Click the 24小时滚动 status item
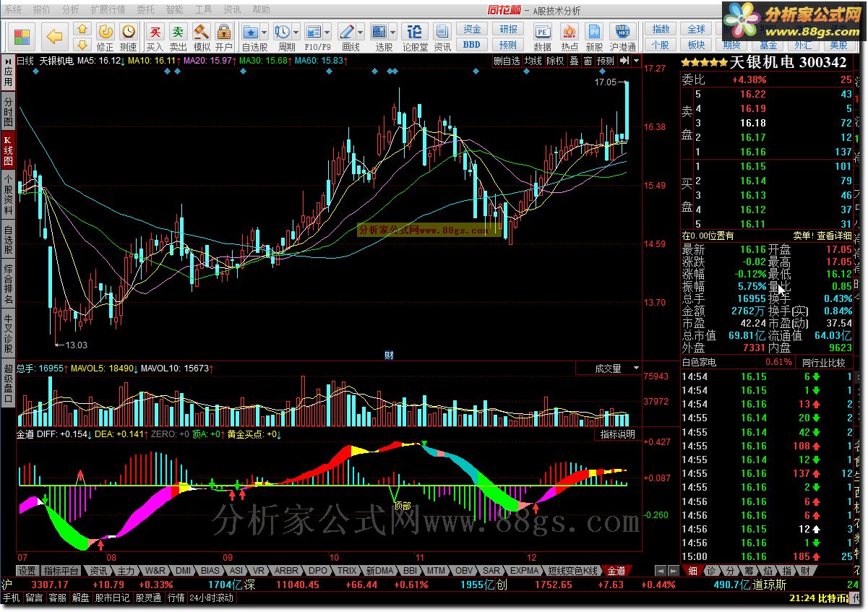This screenshot has height=612, width=868. tap(212, 598)
